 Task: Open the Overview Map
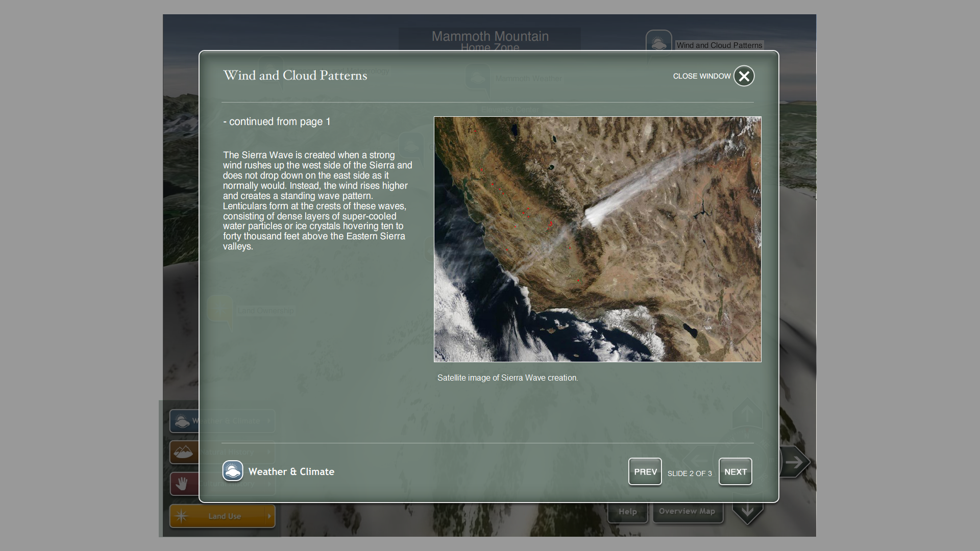point(687,512)
